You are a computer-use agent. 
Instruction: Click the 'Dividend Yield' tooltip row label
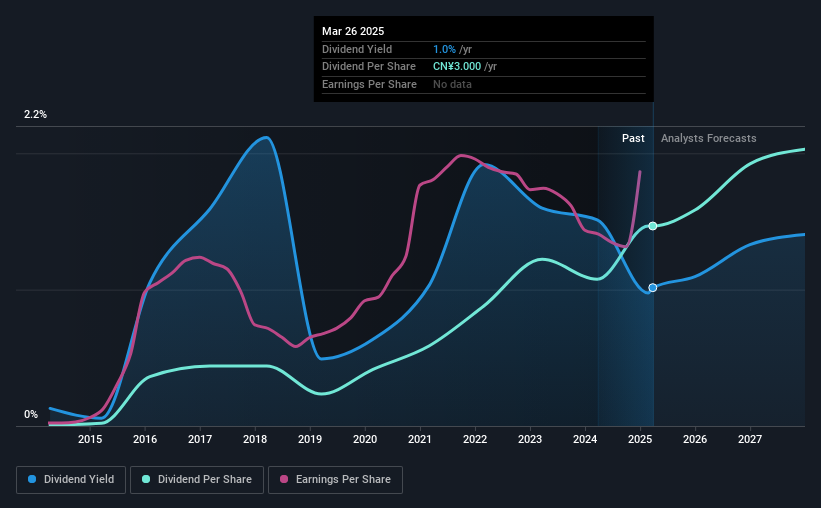[x=357, y=49]
